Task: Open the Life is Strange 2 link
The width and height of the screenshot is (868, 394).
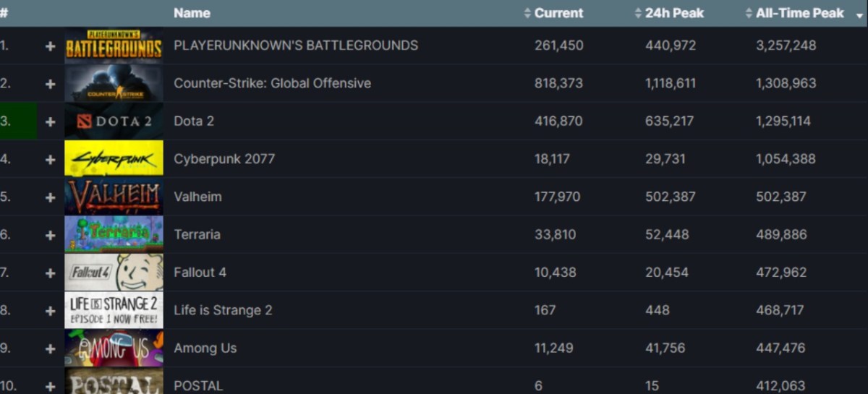Action: pos(223,310)
